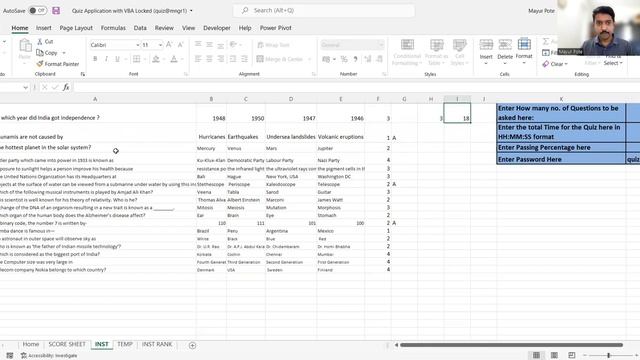Screen dimensions: 640x360
Task: Switch to the Home sheet tab
Action: (x=31, y=344)
